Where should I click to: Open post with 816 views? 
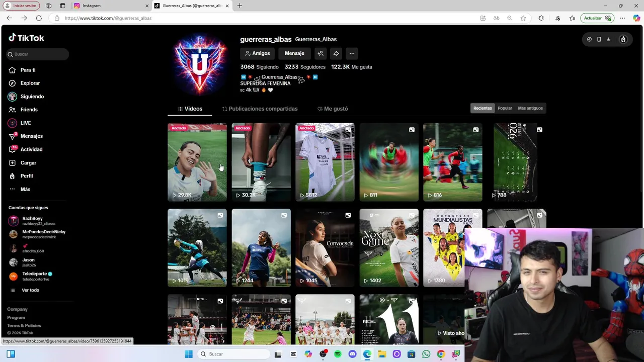coord(453,162)
